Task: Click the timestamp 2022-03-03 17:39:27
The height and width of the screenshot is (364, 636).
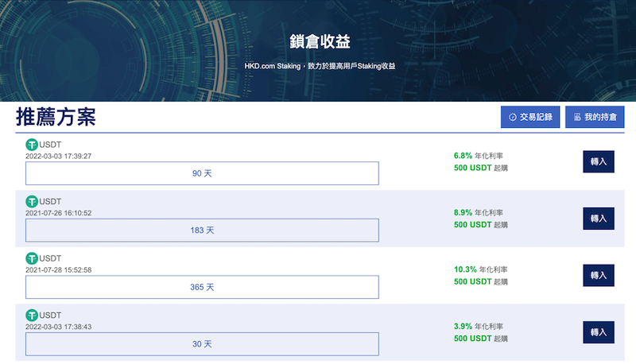Action: tap(58, 156)
